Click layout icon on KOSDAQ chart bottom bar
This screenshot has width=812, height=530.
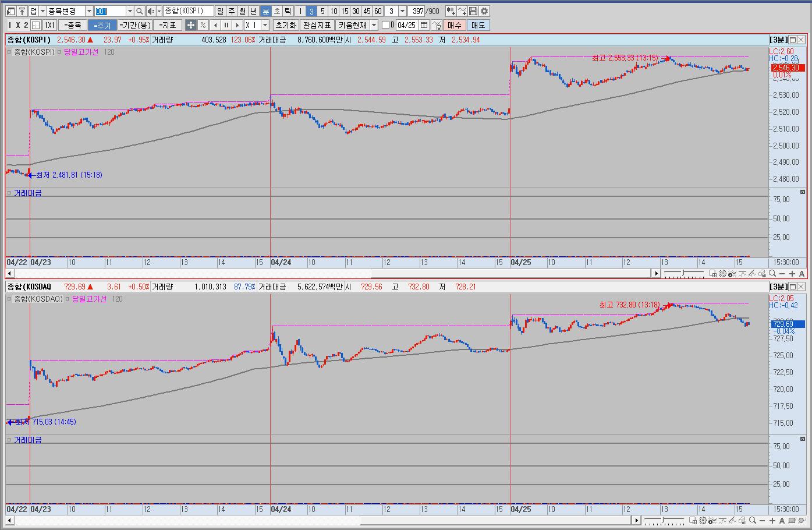click(x=693, y=521)
